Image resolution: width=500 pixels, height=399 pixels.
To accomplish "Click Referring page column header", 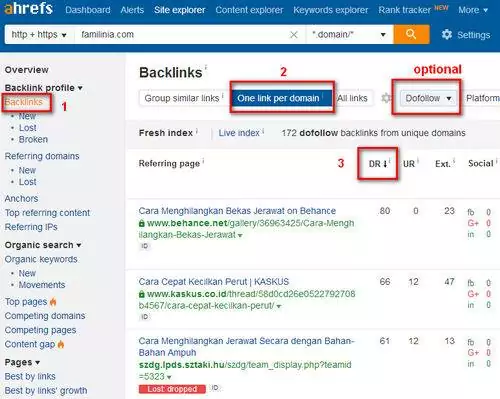I will point(169,163).
